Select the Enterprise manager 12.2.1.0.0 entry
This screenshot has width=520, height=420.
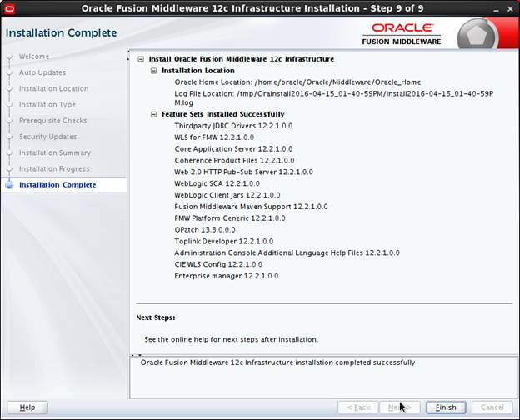click(x=226, y=275)
